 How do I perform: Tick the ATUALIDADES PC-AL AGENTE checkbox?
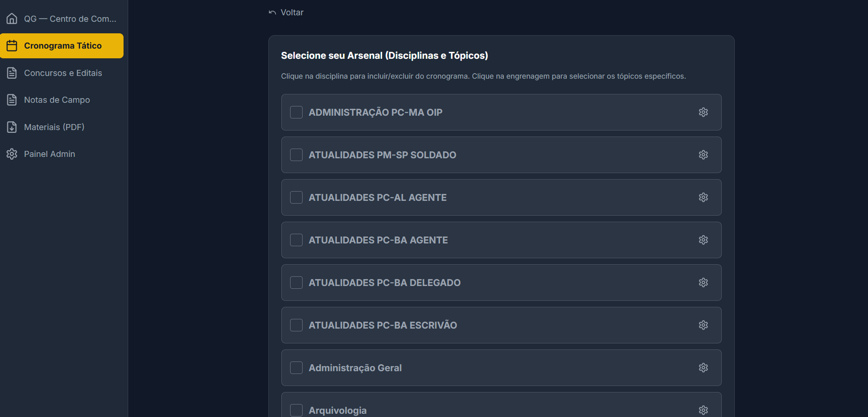point(296,198)
